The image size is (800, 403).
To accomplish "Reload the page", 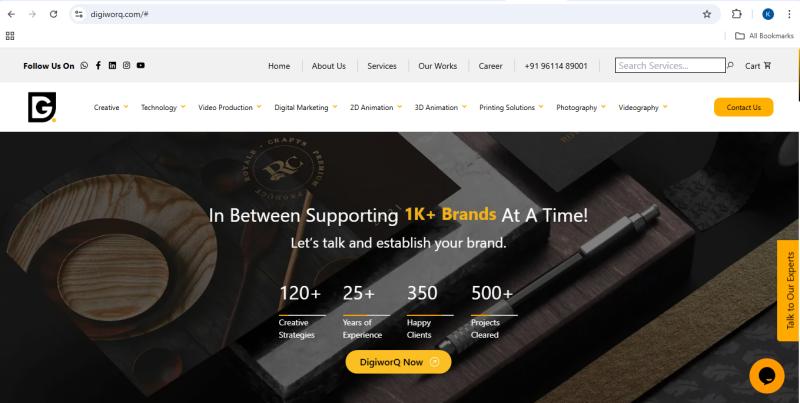I will tap(54, 14).
